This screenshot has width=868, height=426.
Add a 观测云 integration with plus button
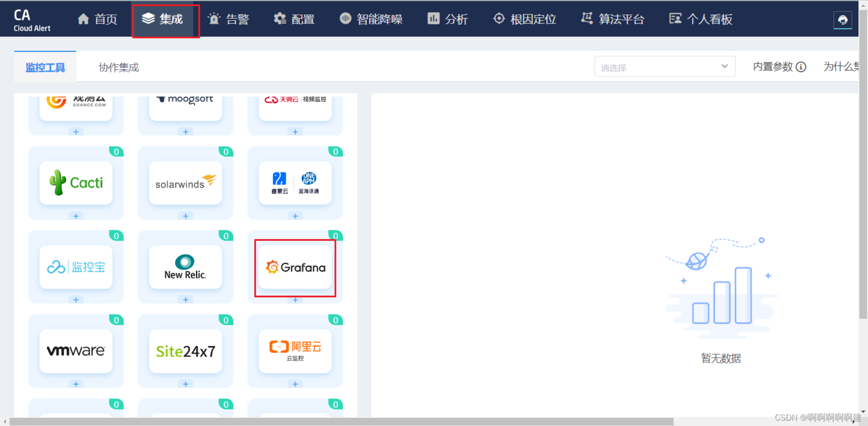(76, 132)
